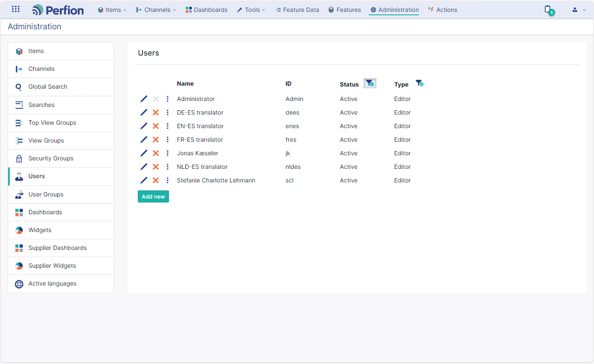Click the ID column header
The width and height of the screenshot is (594, 364).
click(289, 84)
